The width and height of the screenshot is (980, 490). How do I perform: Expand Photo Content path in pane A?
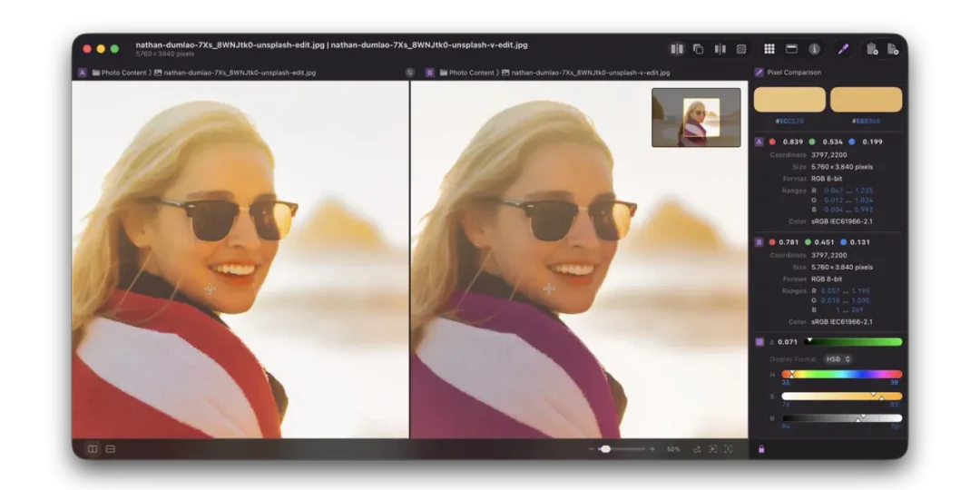(x=123, y=73)
